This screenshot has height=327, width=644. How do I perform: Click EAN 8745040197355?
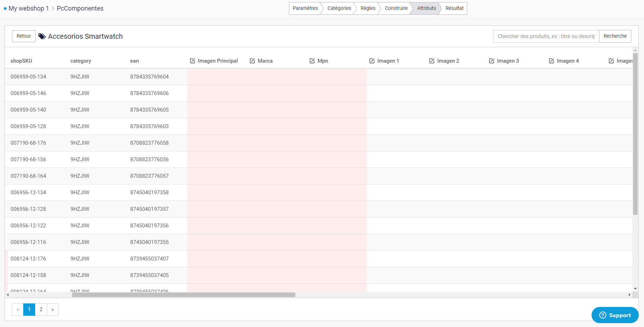149,242
